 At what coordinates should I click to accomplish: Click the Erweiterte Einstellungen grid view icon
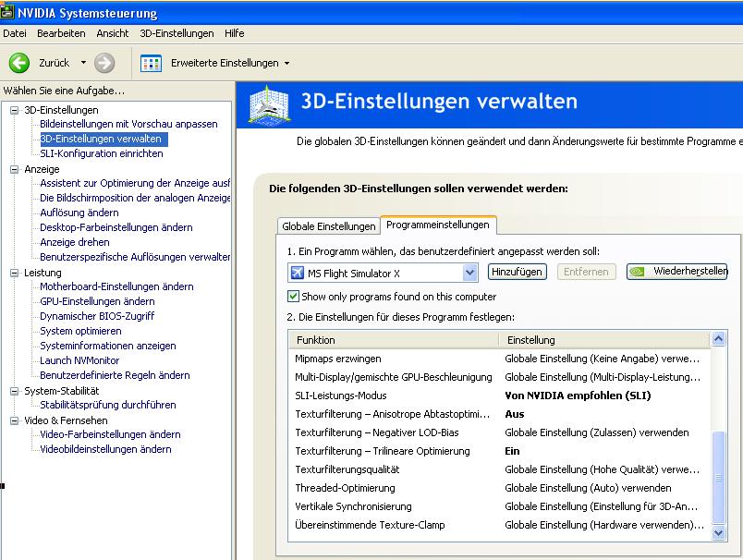[152, 63]
